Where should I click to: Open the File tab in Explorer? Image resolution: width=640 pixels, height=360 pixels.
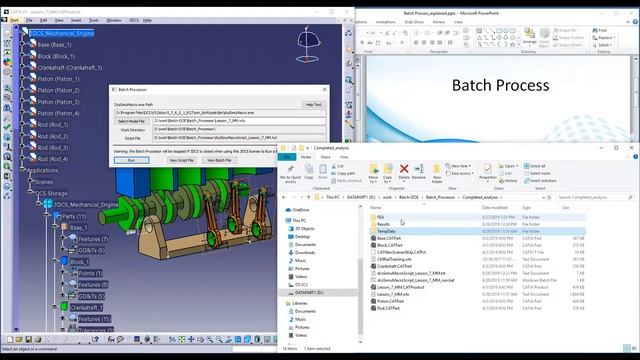pos(287,157)
